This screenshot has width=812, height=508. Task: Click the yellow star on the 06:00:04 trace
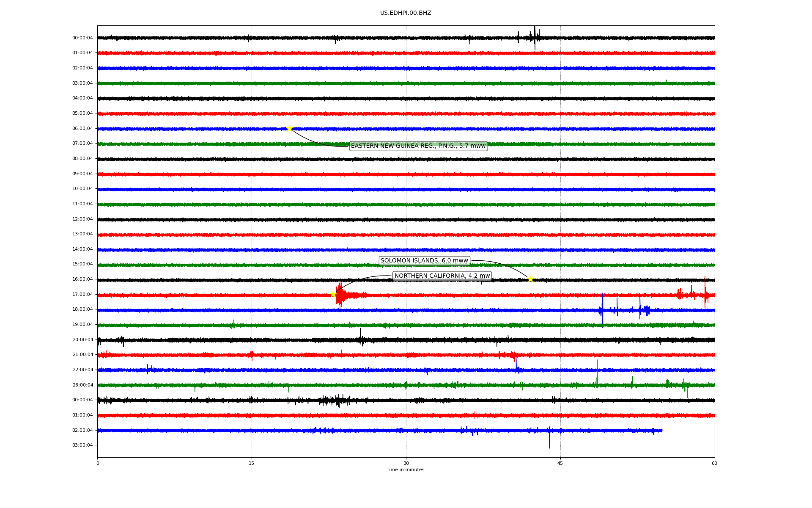[289, 128]
